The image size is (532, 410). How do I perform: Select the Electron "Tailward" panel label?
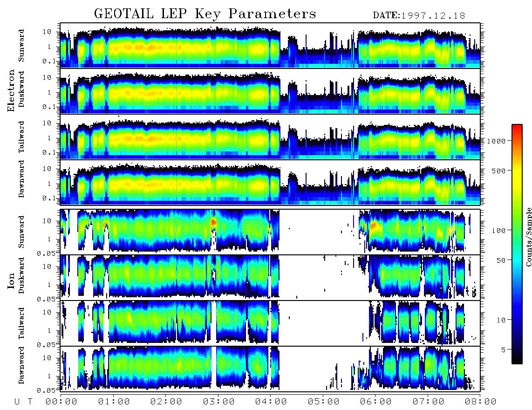[21, 137]
